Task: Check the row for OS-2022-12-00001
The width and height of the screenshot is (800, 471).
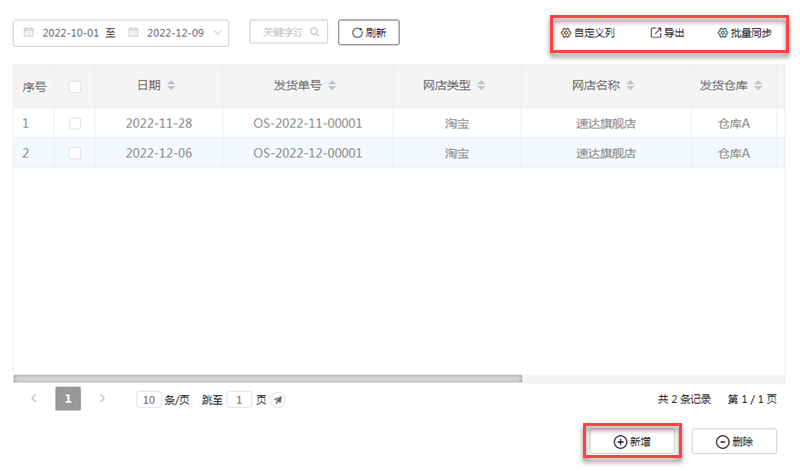Action: [75, 153]
